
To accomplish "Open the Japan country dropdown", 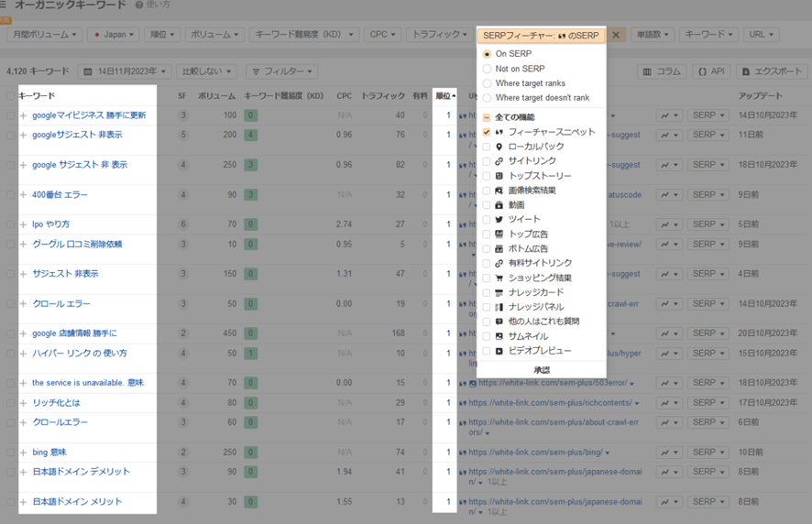I will [x=114, y=35].
